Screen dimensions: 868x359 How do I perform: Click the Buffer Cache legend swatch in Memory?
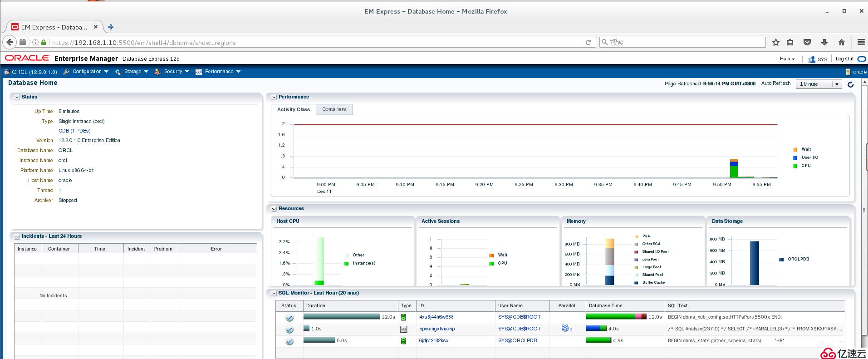[x=637, y=282]
